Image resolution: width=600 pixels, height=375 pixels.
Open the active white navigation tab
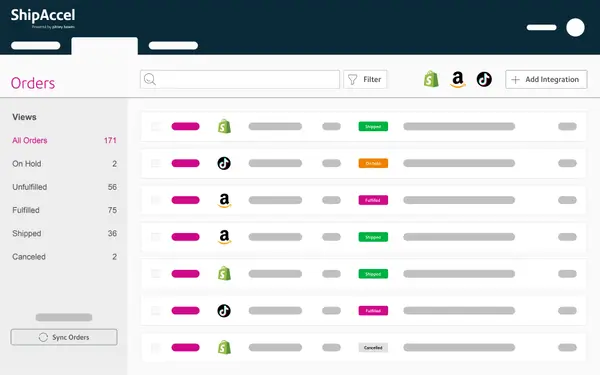click(x=104, y=46)
